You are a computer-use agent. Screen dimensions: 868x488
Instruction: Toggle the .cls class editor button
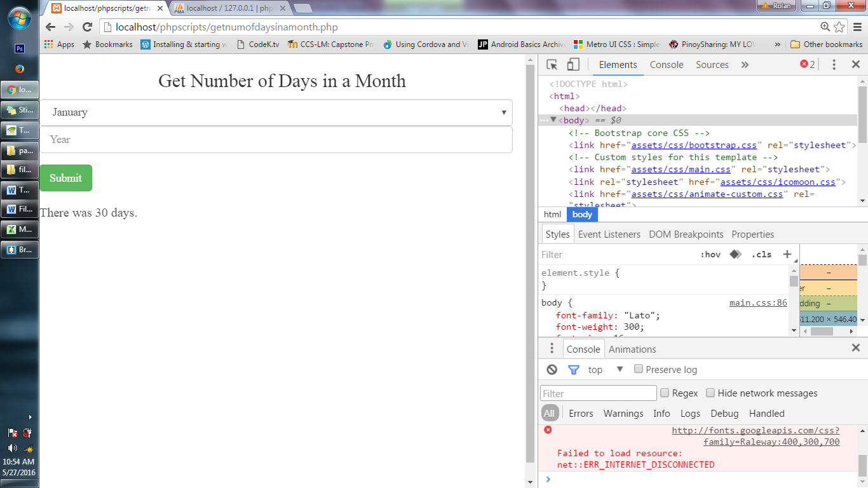761,254
